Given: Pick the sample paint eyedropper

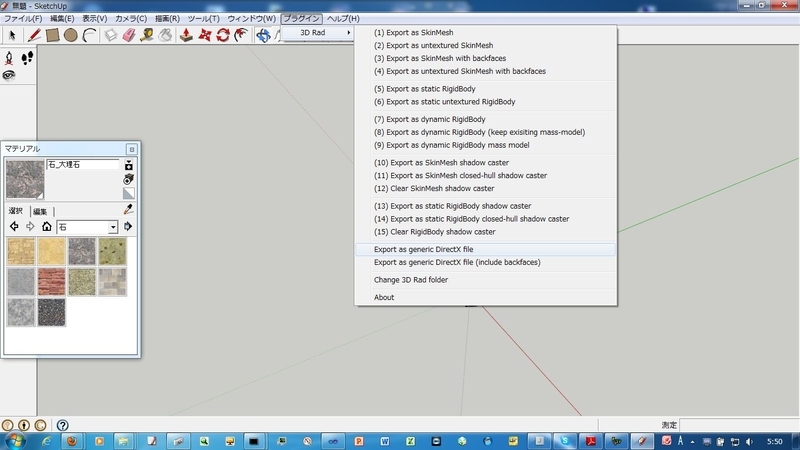Looking at the screenshot, I should [x=129, y=209].
